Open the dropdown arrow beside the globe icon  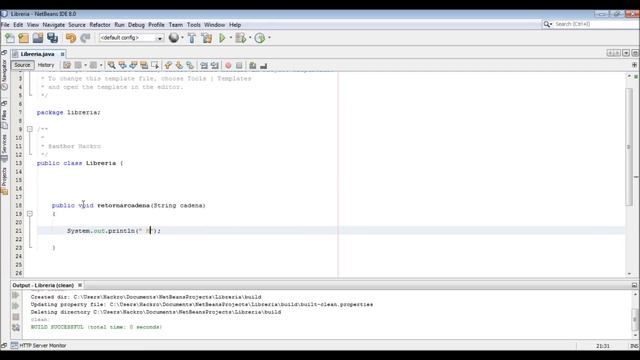click(182, 38)
